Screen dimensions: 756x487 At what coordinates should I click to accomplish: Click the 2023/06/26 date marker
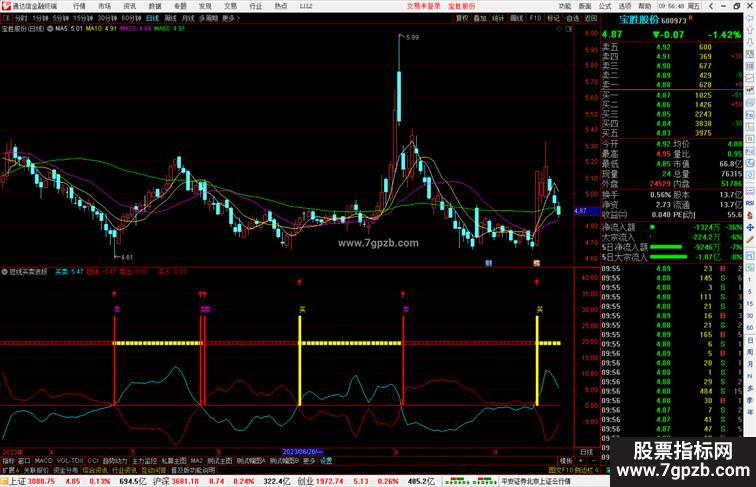point(302,452)
